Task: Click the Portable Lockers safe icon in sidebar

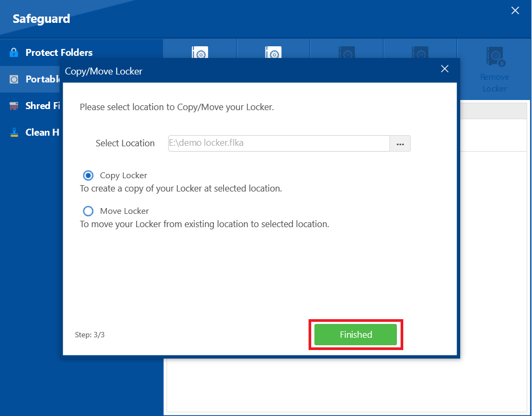Action: pyautogui.click(x=14, y=79)
